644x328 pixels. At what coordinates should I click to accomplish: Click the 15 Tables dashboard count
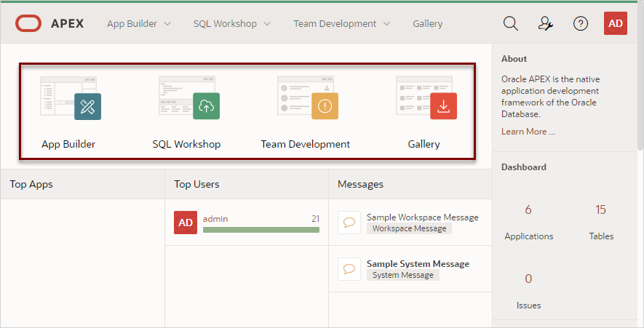point(600,209)
